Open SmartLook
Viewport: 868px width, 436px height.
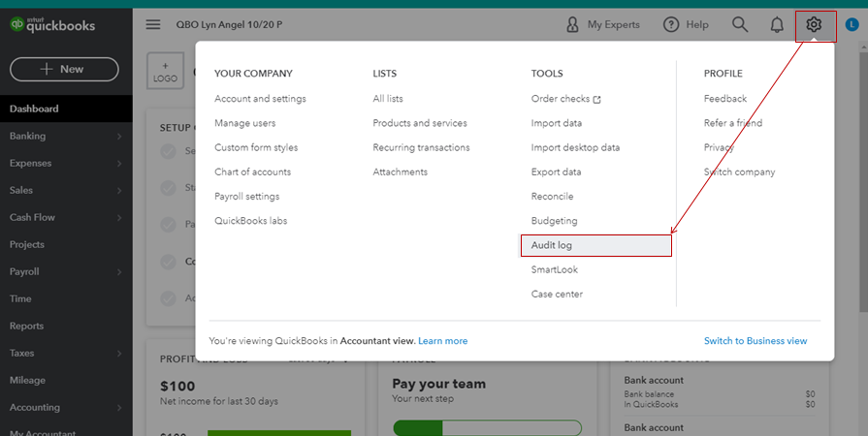tap(554, 269)
